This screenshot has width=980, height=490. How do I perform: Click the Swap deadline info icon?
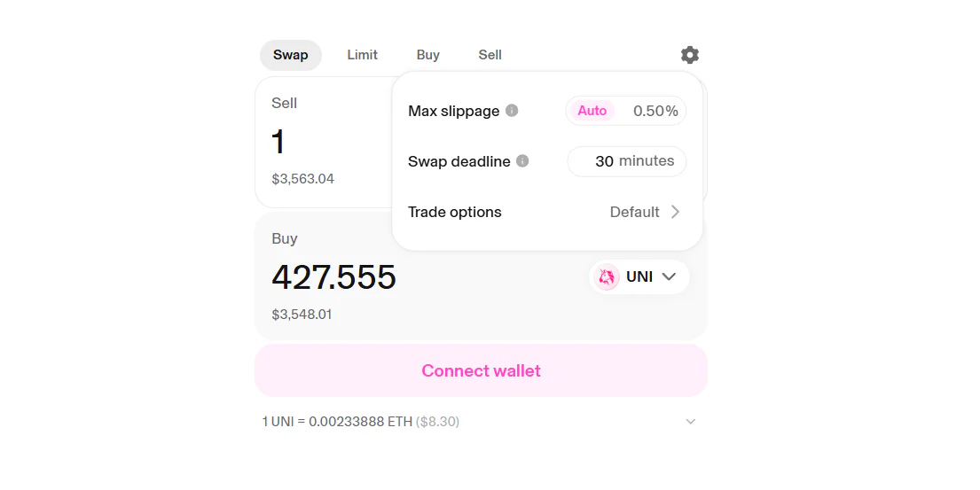(x=522, y=161)
